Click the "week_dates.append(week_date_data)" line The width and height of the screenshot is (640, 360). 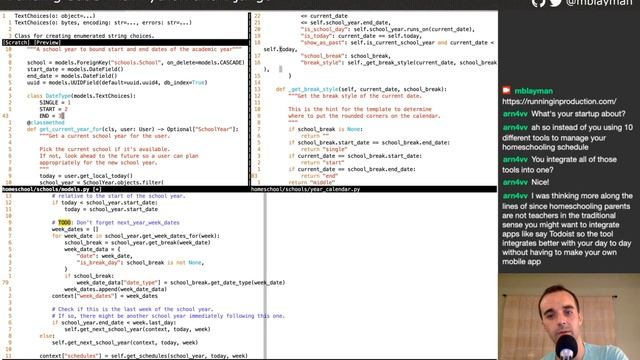pos(116,289)
